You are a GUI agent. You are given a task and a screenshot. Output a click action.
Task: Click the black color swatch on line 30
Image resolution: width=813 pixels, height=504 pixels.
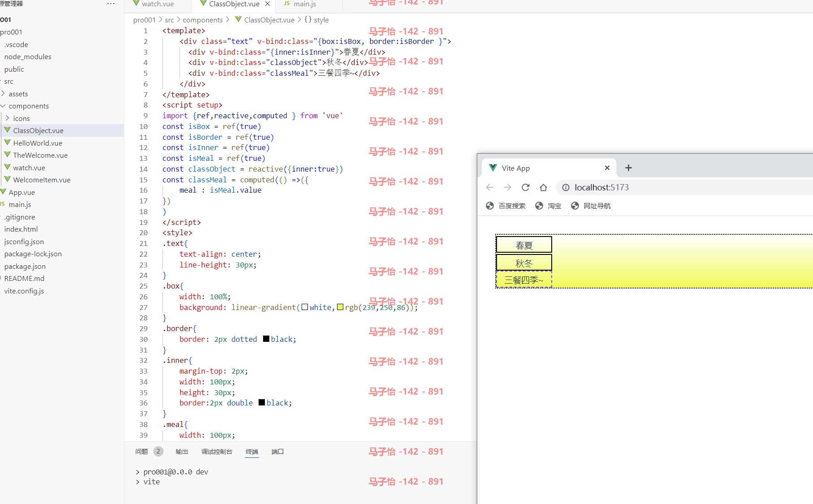click(x=266, y=339)
